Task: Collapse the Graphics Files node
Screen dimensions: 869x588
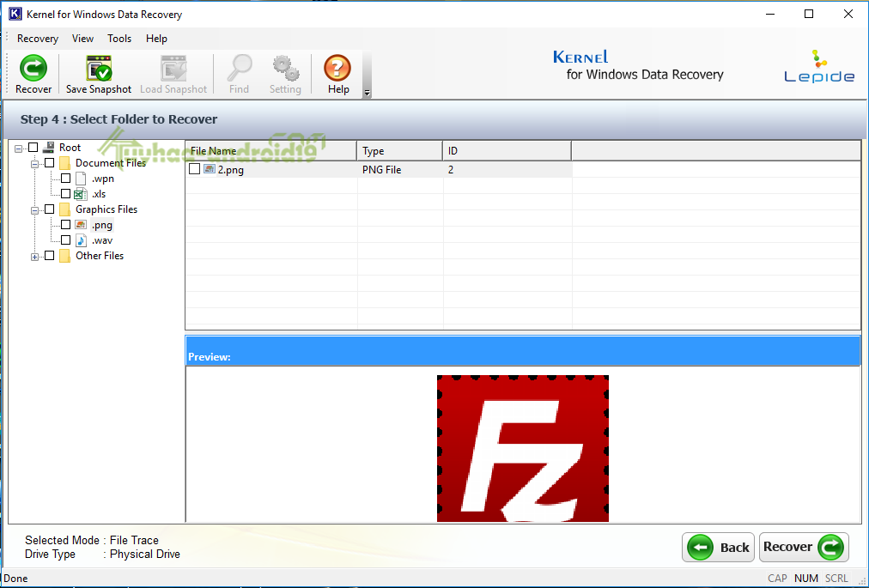Action: pos(34,210)
